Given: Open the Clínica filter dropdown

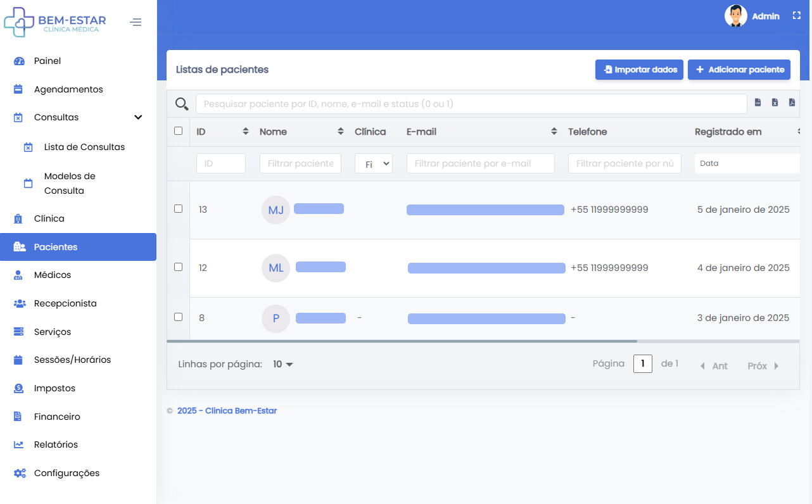Looking at the screenshot, I should tap(373, 163).
